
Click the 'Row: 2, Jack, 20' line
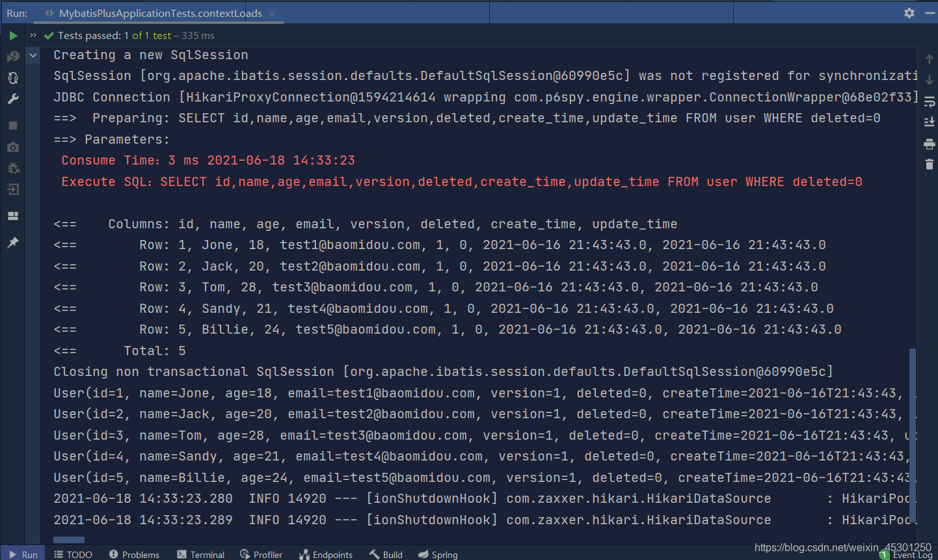point(440,267)
